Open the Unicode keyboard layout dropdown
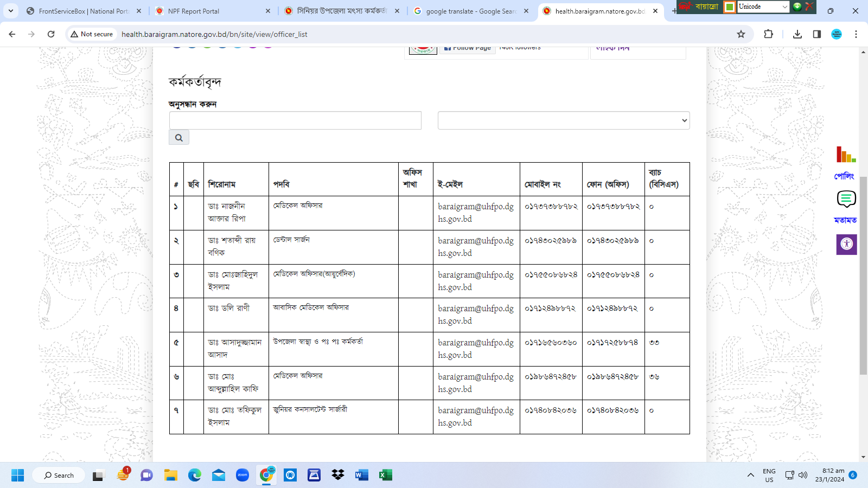Image resolution: width=868 pixels, height=488 pixels. click(763, 7)
